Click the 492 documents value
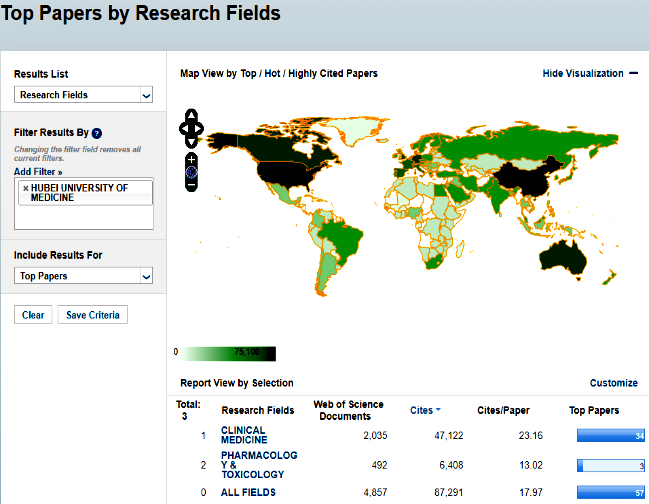 (380, 465)
